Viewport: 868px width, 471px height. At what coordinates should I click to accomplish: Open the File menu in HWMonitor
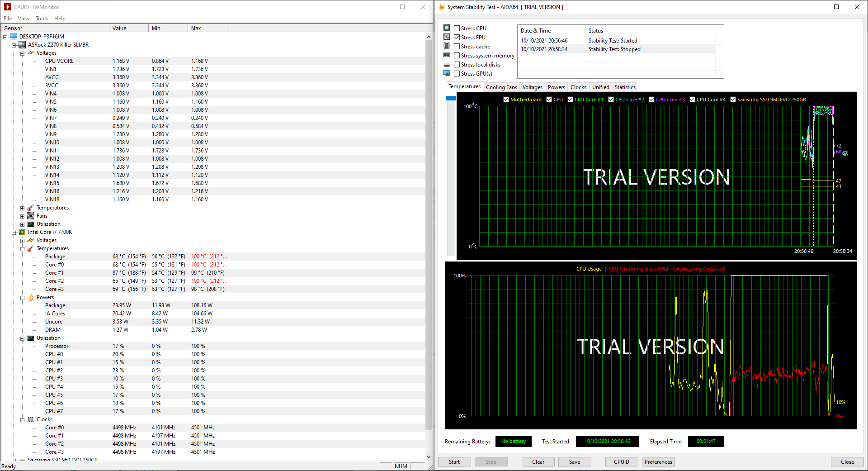[8, 19]
